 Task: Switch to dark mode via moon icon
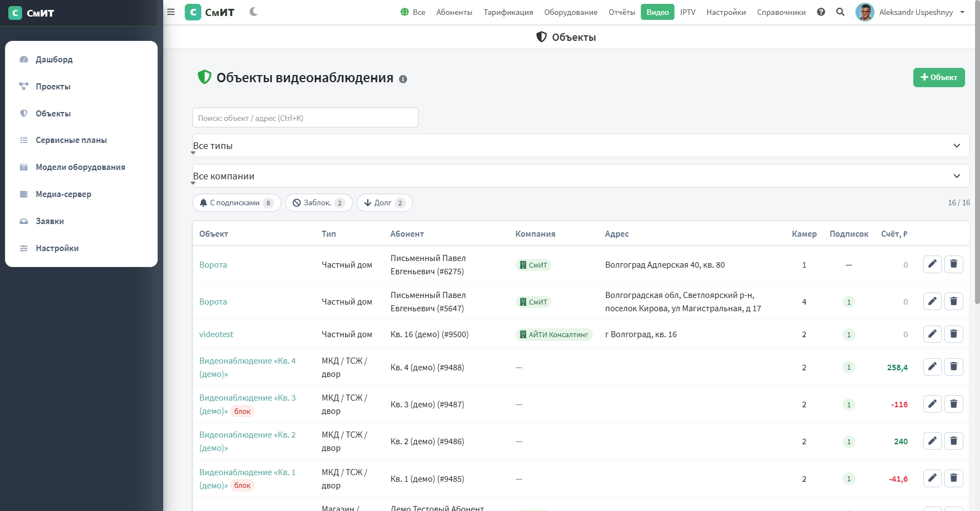point(254,12)
